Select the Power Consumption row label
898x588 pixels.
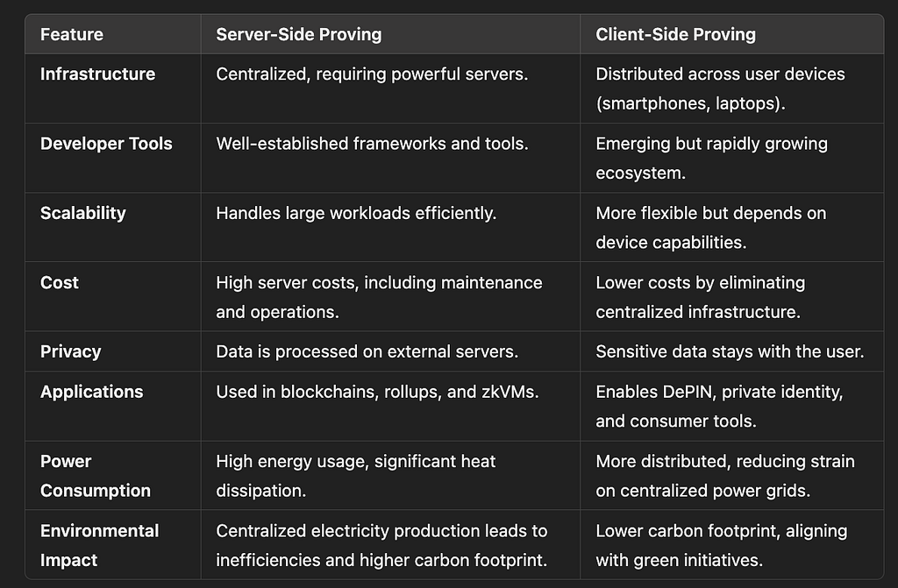pyautogui.click(x=95, y=476)
